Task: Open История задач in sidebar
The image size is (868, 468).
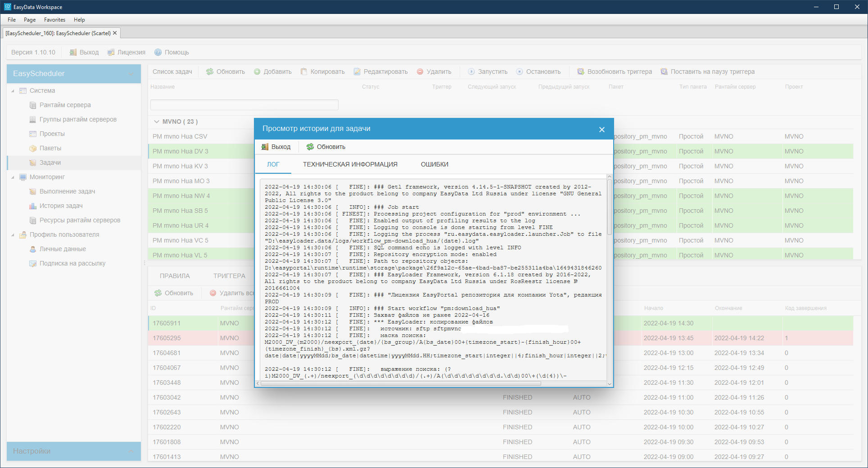Action: point(61,206)
